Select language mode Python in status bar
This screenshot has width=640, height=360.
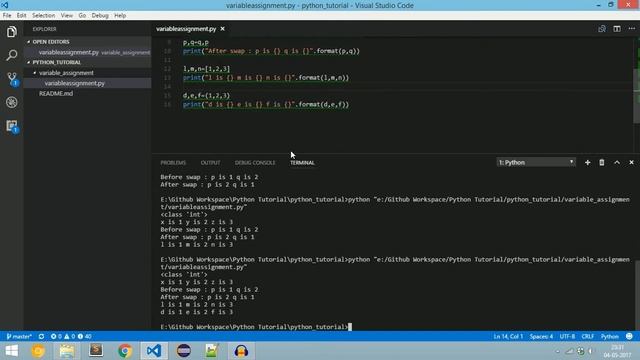coord(609,336)
